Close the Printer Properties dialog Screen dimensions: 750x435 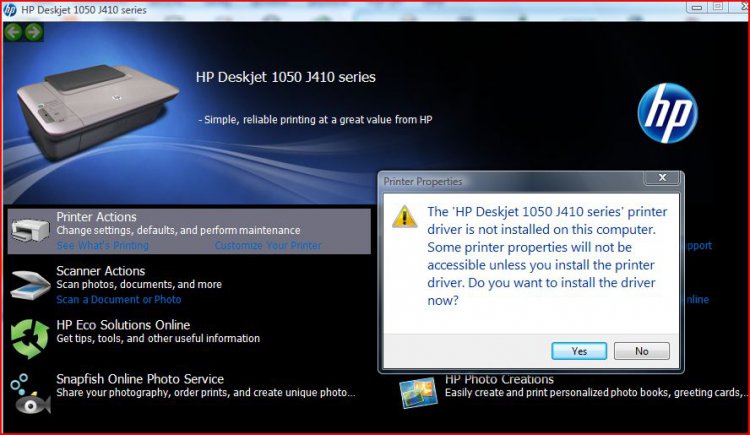point(662,178)
